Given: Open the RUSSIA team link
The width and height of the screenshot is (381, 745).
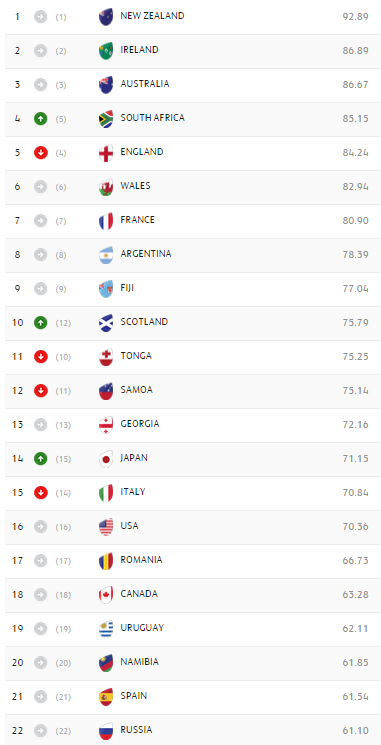Looking at the screenshot, I should [136, 730].
